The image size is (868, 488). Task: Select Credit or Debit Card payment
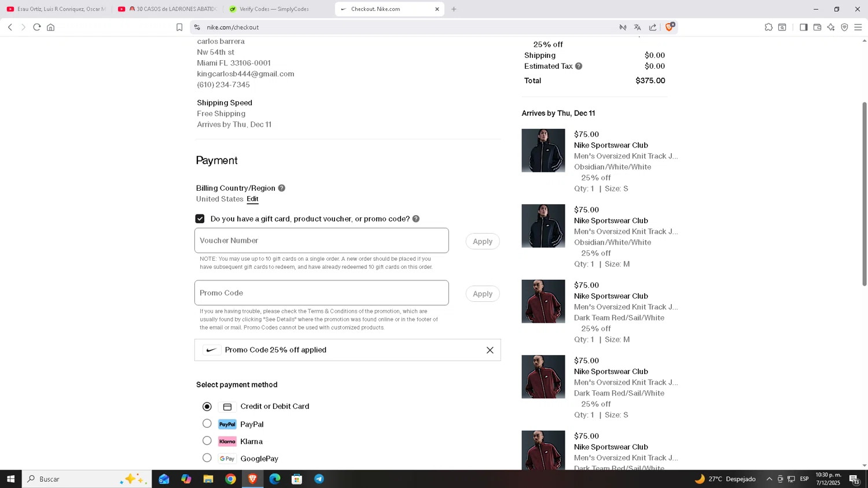(207, 406)
